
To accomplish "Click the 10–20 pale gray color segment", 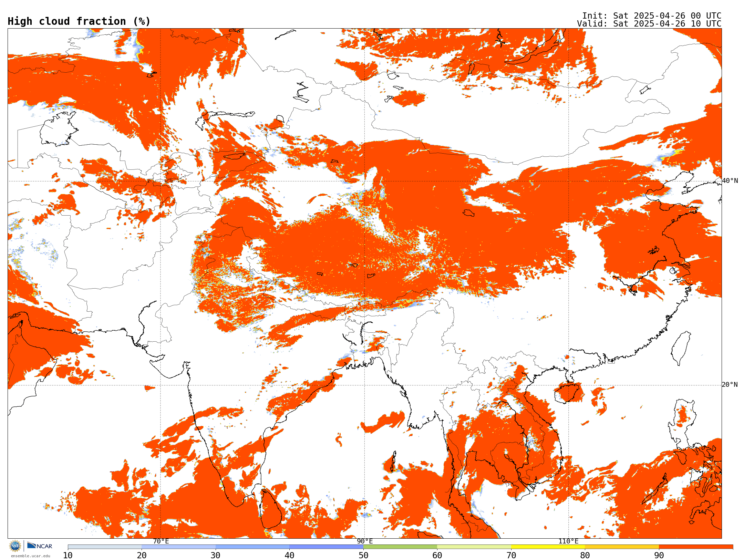I will tap(105, 547).
